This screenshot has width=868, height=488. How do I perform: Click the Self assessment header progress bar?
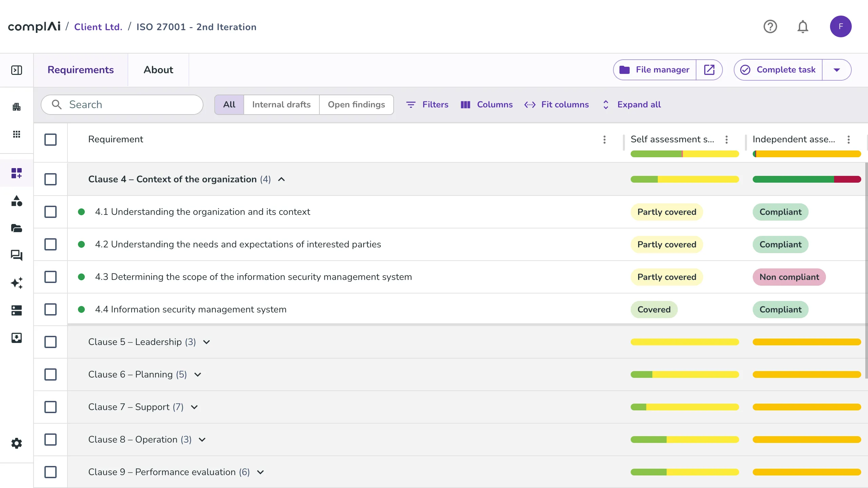[x=685, y=154]
